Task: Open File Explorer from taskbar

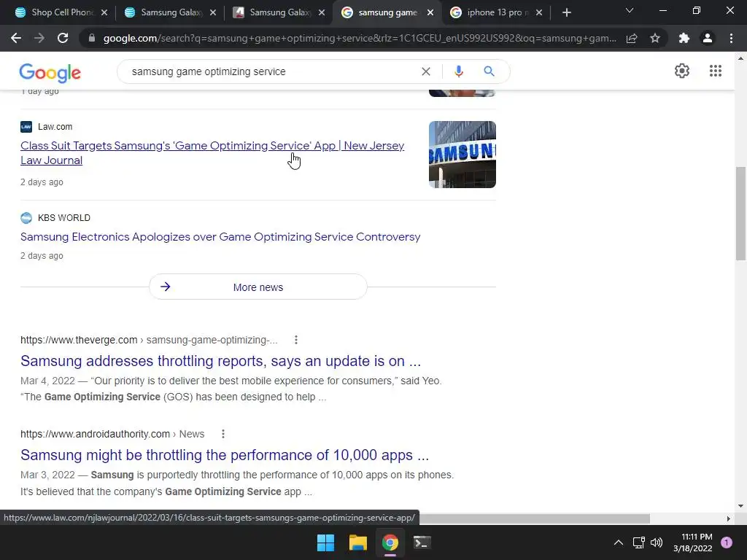Action: [x=357, y=542]
